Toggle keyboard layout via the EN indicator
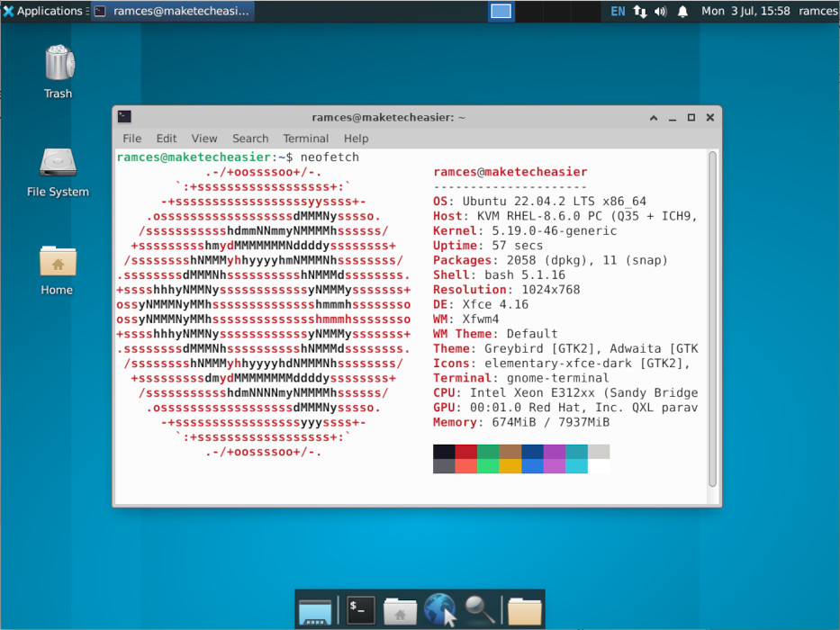 [x=618, y=11]
